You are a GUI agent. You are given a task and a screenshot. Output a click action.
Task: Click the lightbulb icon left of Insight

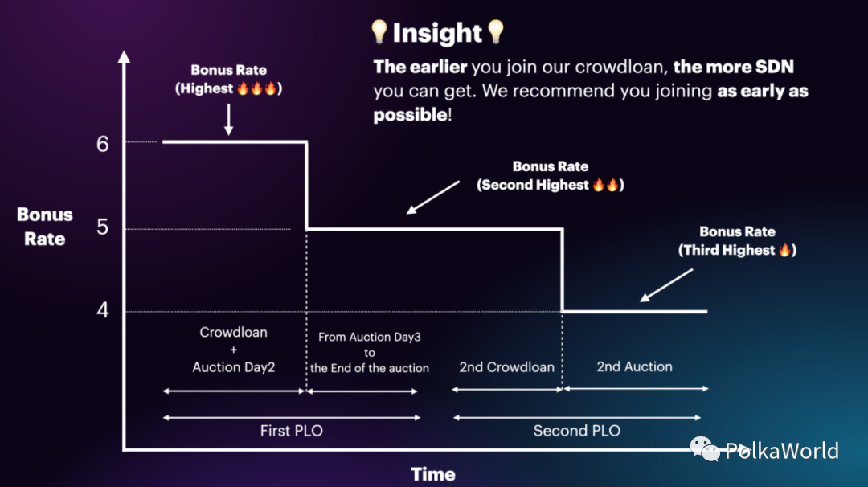coord(379,32)
